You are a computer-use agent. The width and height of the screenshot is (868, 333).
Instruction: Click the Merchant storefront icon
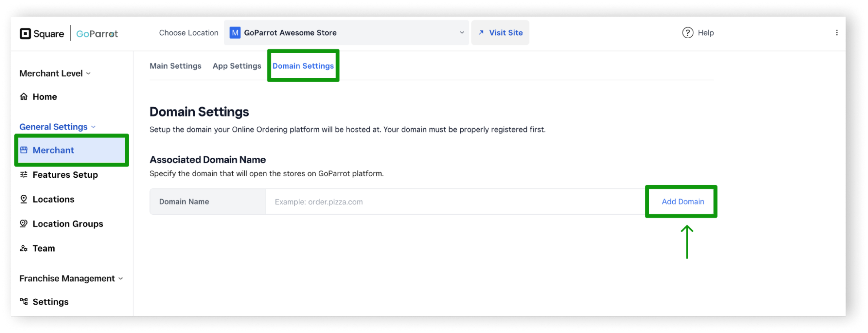click(24, 150)
